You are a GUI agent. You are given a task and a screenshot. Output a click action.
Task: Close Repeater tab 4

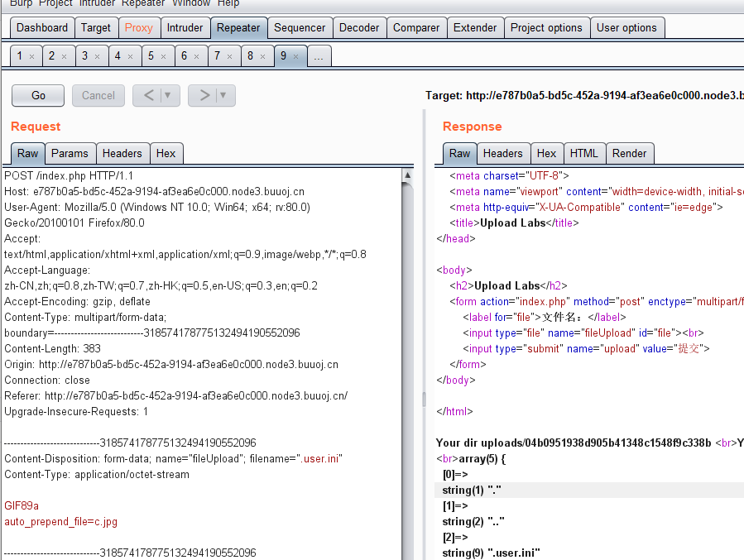coord(131,56)
